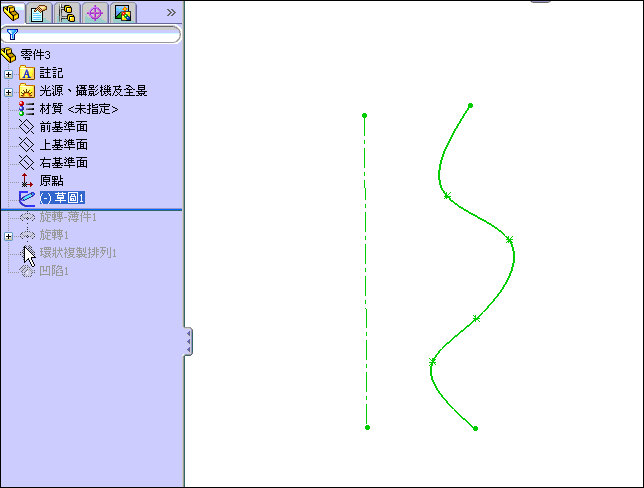This screenshot has width=644, height=488.
Task: Select the 零件3 part root node
Action: coord(35,55)
